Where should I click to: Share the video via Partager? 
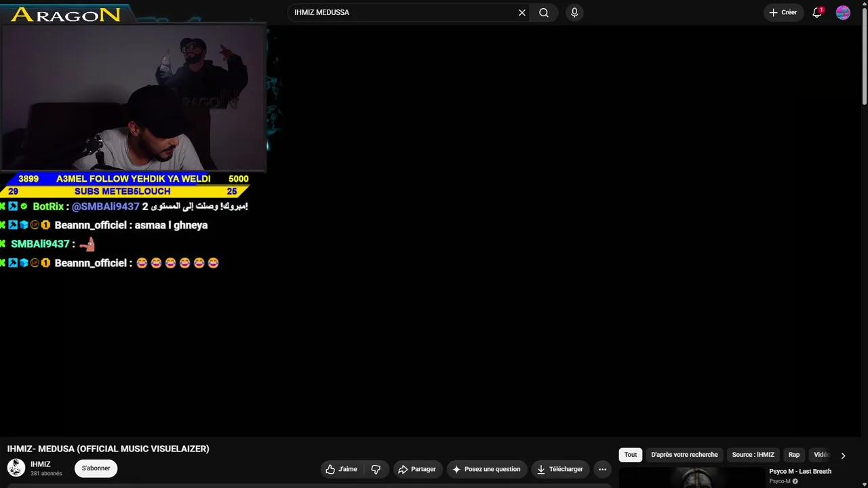[x=417, y=469]
